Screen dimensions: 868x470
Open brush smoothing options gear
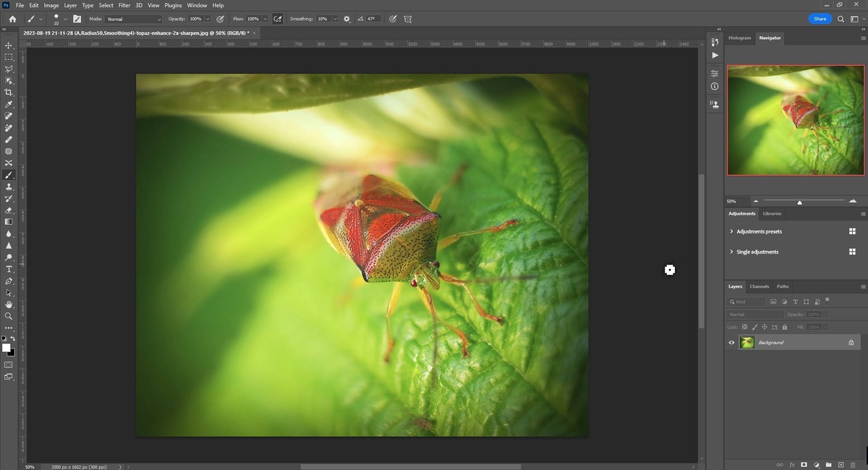click(346, 19)
